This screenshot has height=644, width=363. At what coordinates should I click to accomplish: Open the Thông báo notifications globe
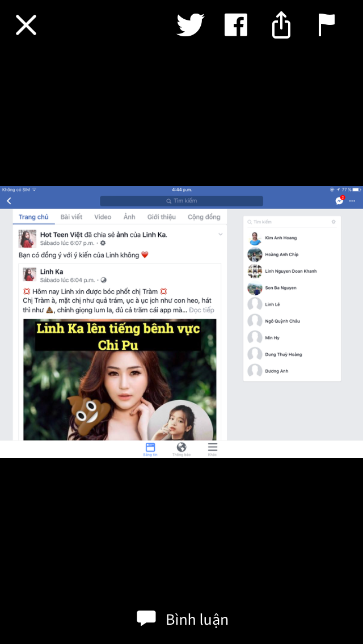point(181,450)
